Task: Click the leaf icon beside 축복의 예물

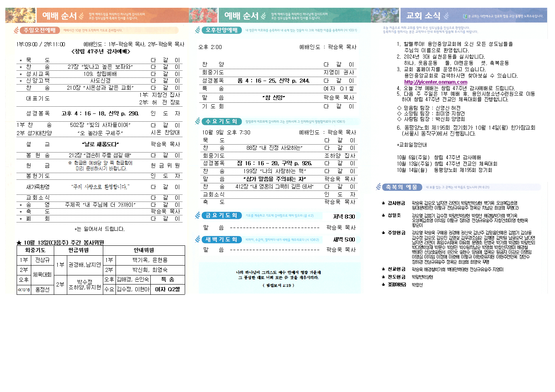Action: [379, 187]
